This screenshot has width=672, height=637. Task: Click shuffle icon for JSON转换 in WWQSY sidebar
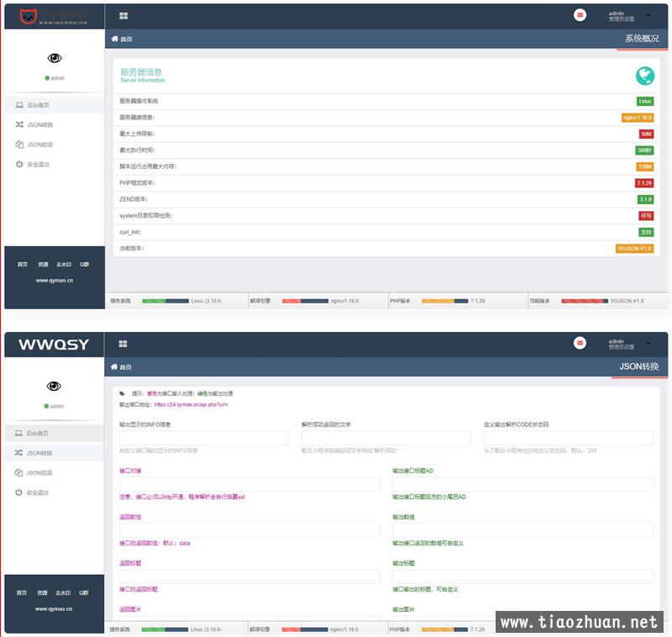(x=18, y=453)
